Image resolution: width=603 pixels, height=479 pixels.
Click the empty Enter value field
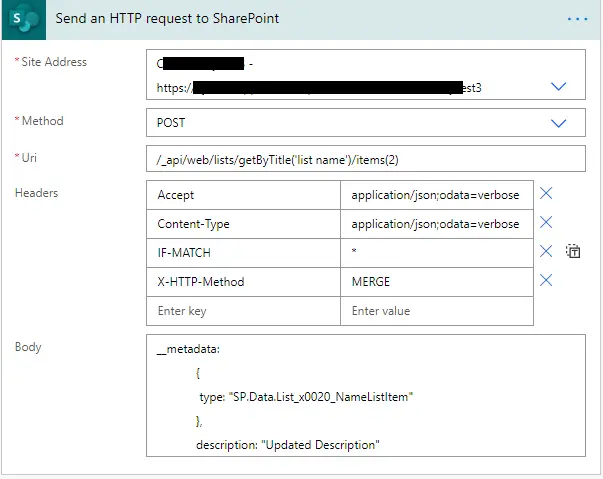click(437, 311)
